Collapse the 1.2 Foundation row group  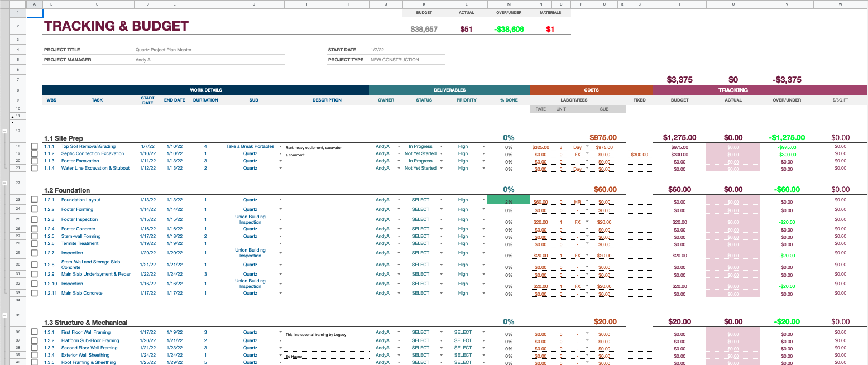pos(5,182)
